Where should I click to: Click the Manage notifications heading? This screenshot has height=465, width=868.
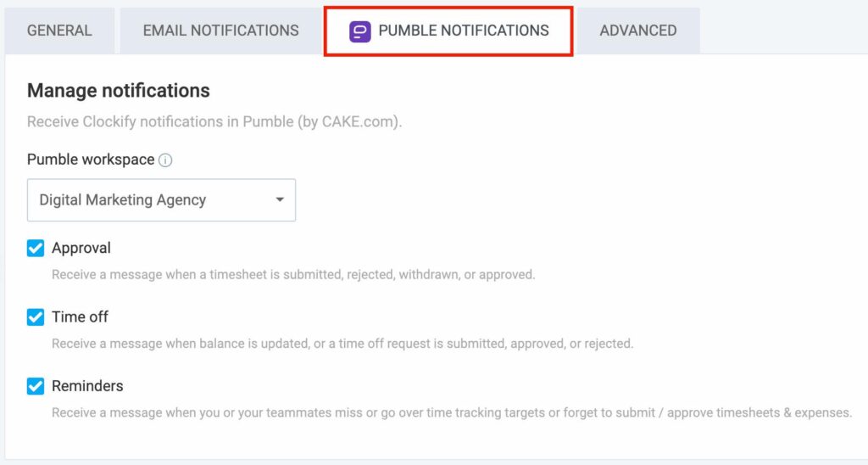click(x=119, y=90)
